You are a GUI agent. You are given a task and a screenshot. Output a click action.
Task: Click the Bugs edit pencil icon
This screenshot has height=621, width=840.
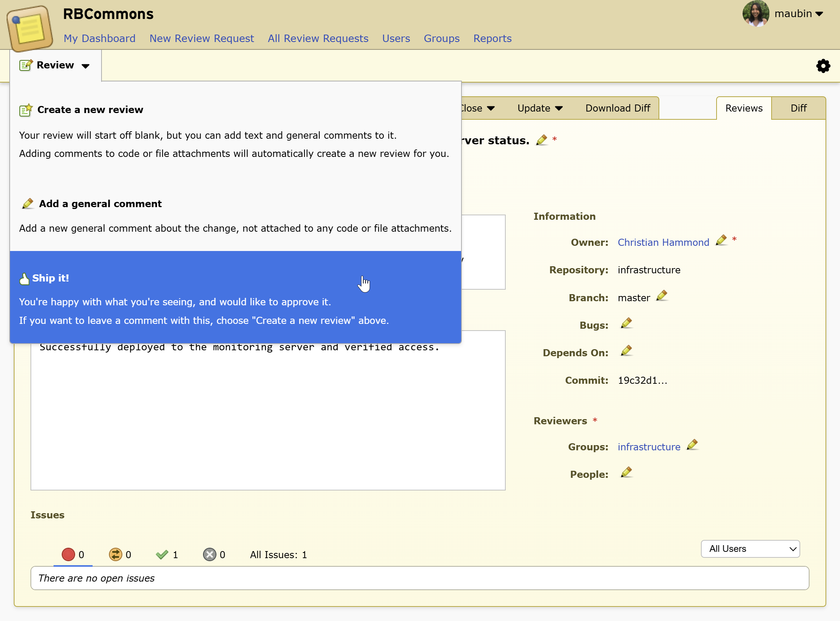[x=626, y=323]
